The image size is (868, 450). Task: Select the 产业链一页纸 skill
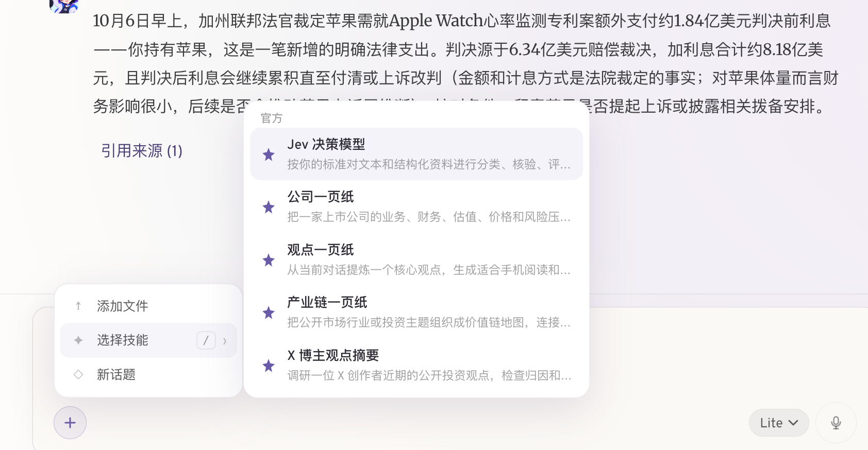416,312
